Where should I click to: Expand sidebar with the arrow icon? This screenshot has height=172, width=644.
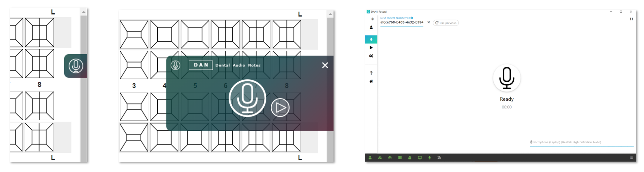(372, 19)
